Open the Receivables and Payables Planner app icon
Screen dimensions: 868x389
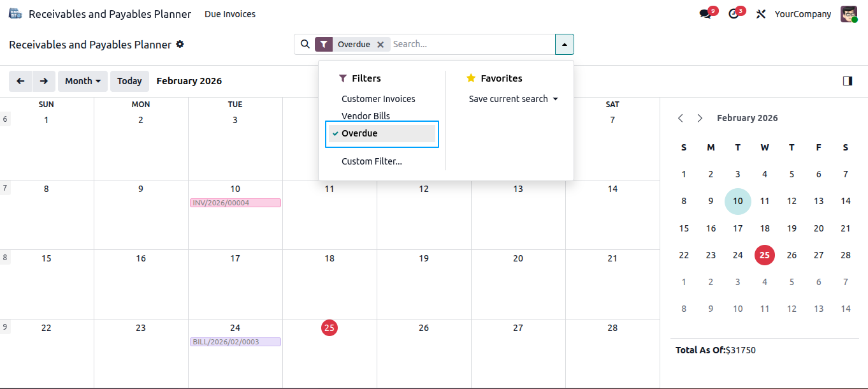pos(15,13)
